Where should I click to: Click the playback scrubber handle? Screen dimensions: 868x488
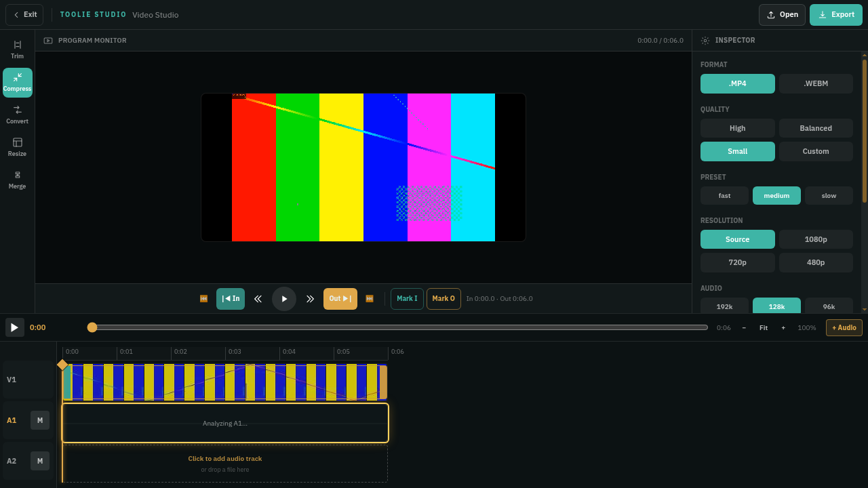click(92, 327)
